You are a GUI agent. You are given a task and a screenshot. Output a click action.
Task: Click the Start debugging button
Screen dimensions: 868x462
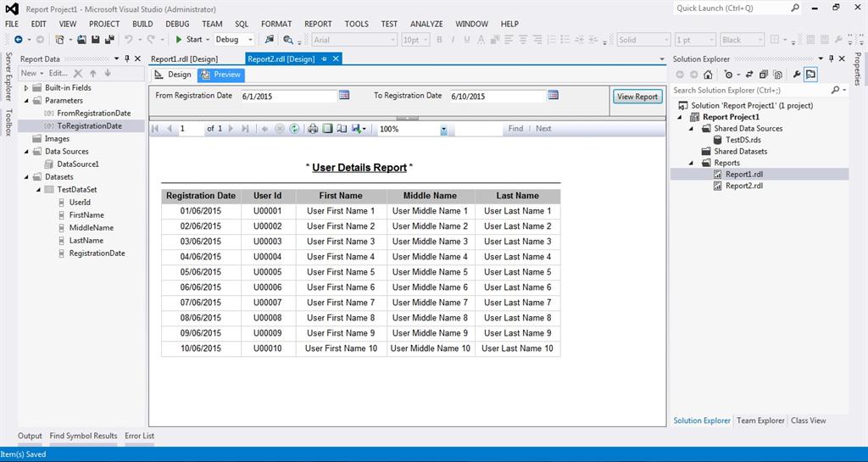coord(188,40)
